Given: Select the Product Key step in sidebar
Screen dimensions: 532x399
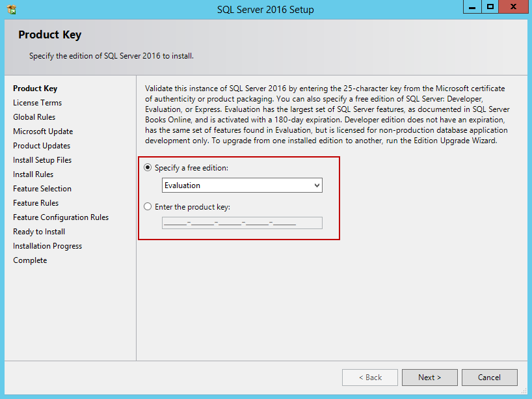Looking at the screenshot, I should (35, 89).
